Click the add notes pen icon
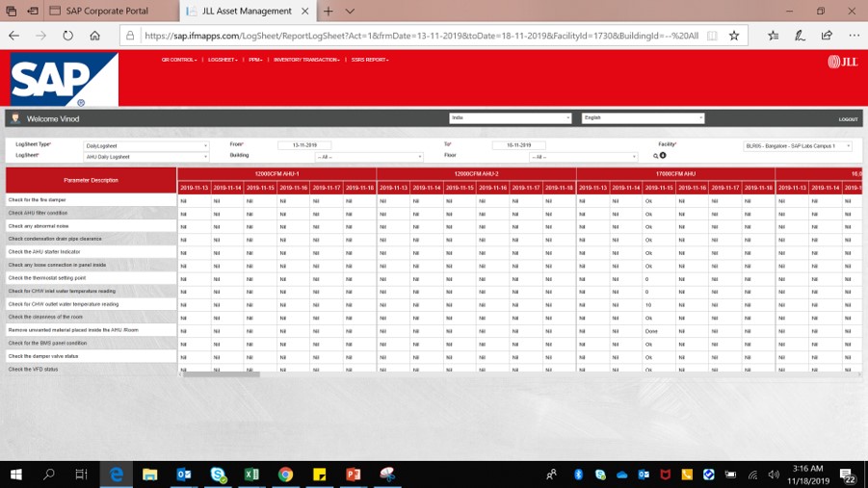 800,36
